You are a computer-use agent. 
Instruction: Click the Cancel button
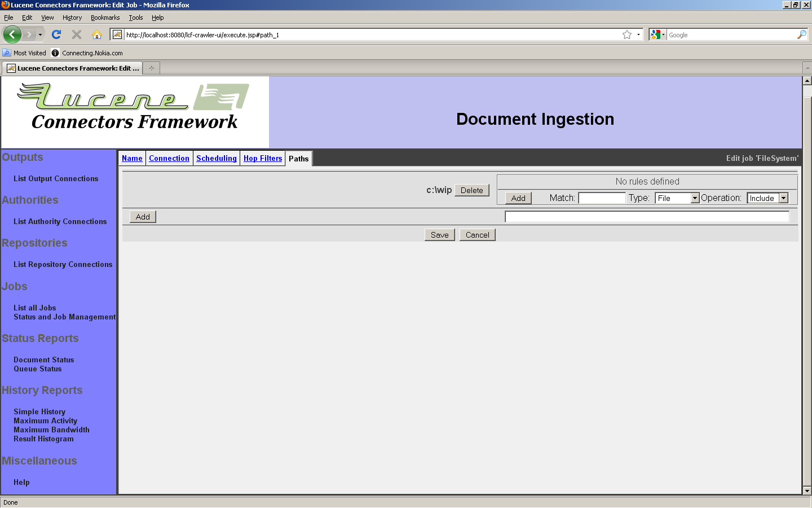pos(477,235)
